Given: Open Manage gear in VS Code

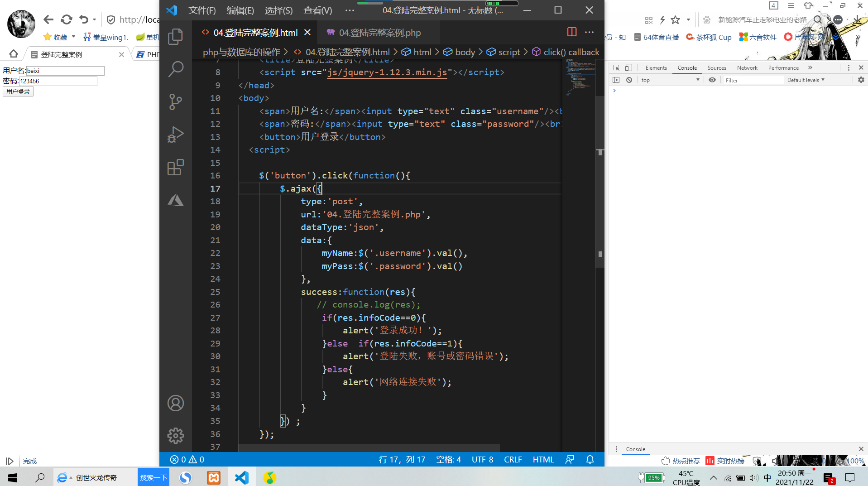Looking at the screenshot, I should pyautogui.click(x=175, y=436).
